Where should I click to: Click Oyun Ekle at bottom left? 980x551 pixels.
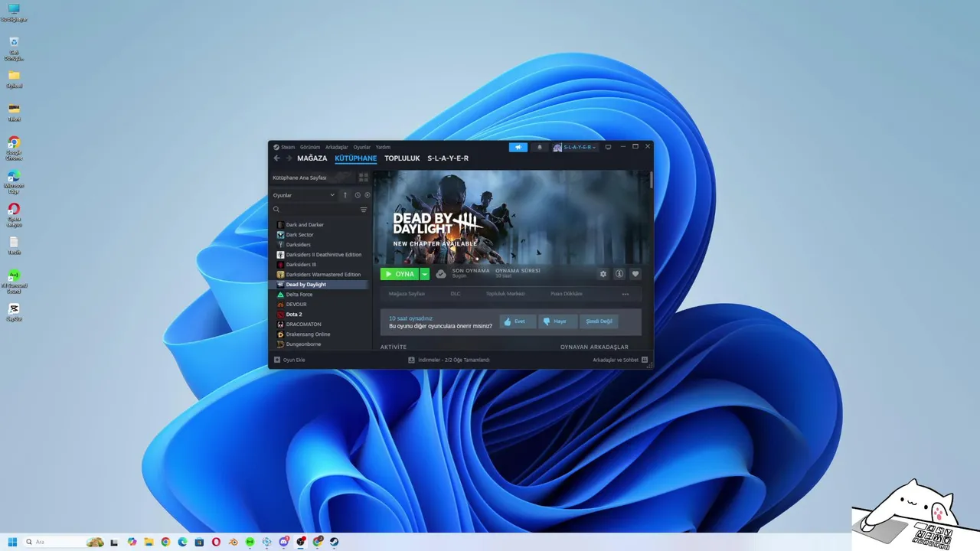290,360
